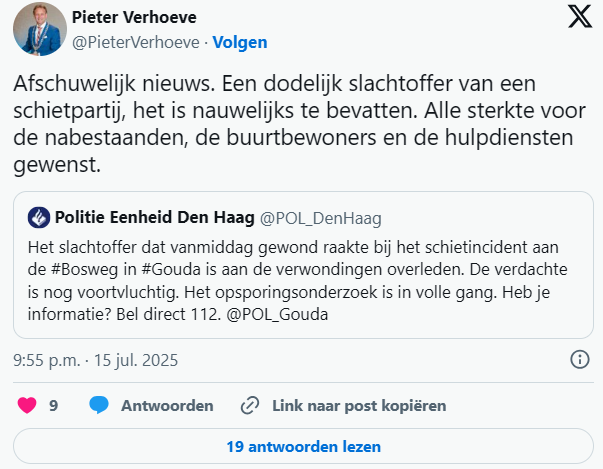Image resolution: width=603 pixels, height=469 pixels.
Task: Click the reply speech bubble icon
Action: click(99, 406)
